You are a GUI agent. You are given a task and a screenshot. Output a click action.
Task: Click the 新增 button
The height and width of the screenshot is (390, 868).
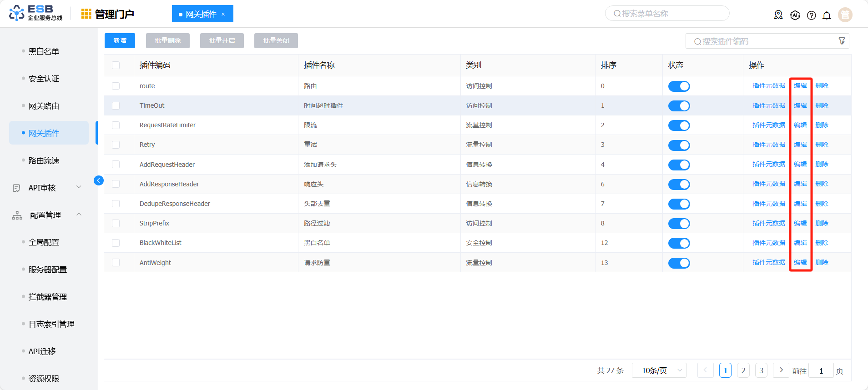pos(120,40)
